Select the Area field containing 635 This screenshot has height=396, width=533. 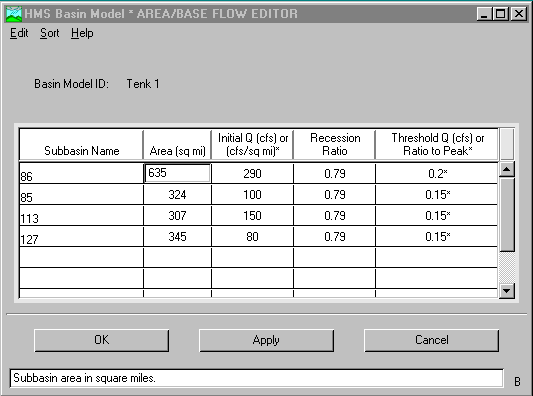click(x=177, y=173)
